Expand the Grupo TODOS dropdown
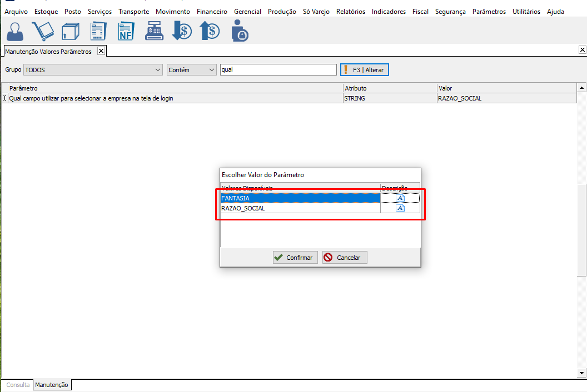The image size is (587, 392). click(x=158, y=70)
